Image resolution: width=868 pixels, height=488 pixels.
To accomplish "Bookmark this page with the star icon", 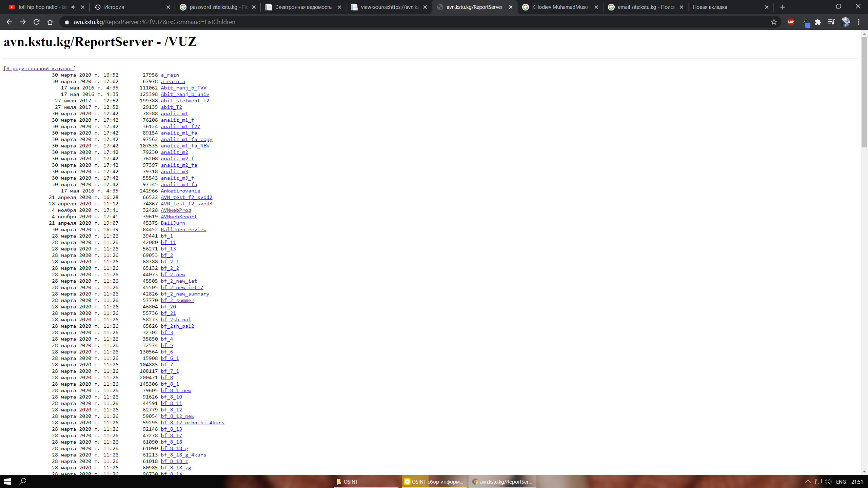I will point(774,22).
